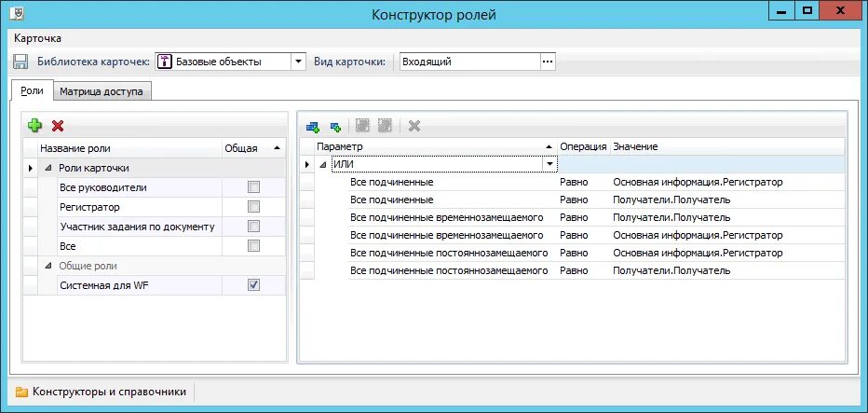This screenshot has width=868, height=413.
Task: Toggle Общая checkbox for role Все
Action: [253, 245]
